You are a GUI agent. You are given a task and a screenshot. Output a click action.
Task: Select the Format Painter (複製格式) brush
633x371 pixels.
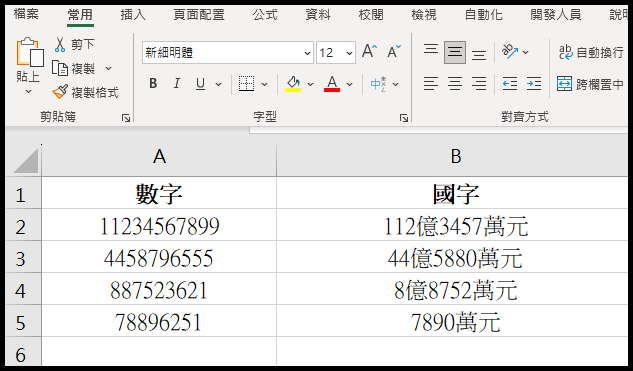[60, 92]
